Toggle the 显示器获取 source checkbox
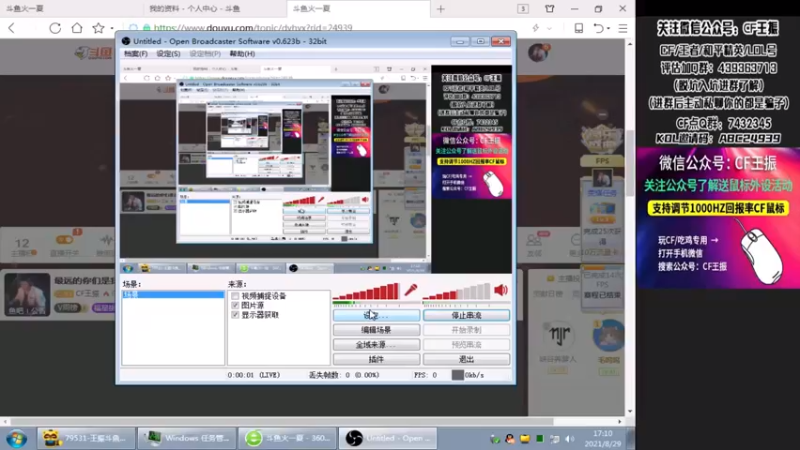This screenshot has height=450, width=800. pos(235,315)
